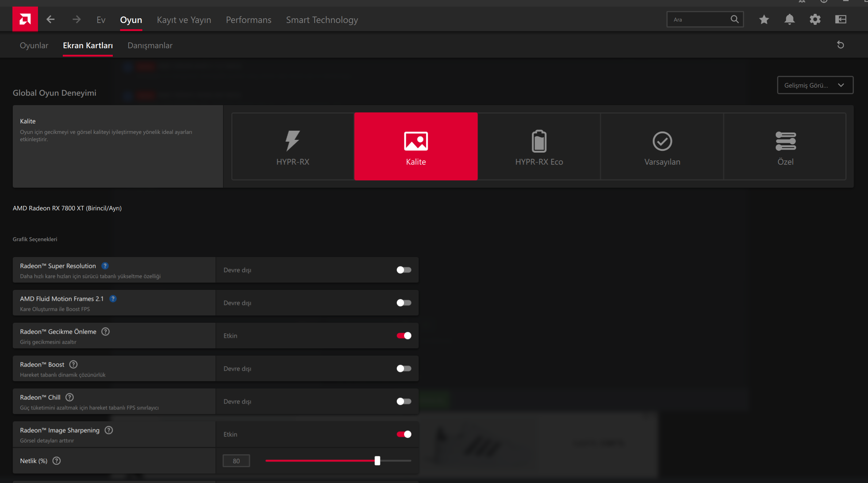
Task: Click the AMD logo home icon
Action: 25,19
